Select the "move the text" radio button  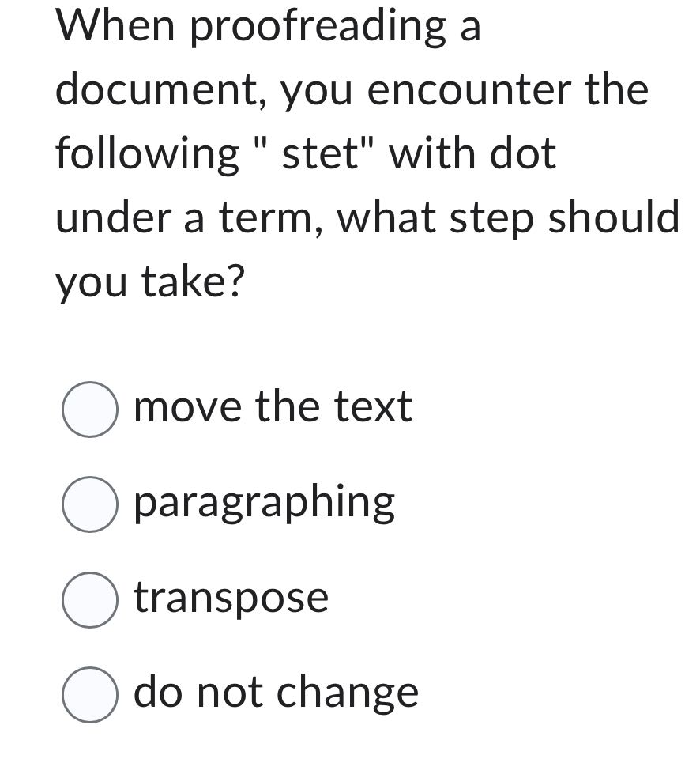(x=89, y=408)
